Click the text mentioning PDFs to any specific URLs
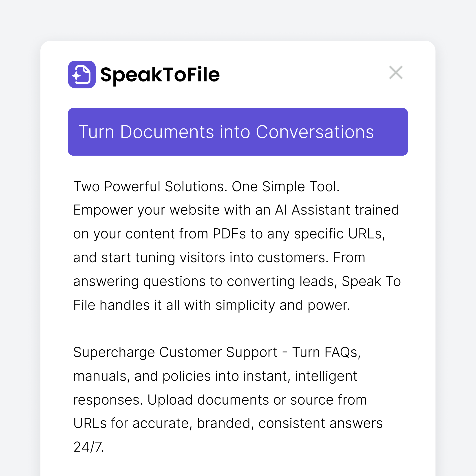 point(299,234)
